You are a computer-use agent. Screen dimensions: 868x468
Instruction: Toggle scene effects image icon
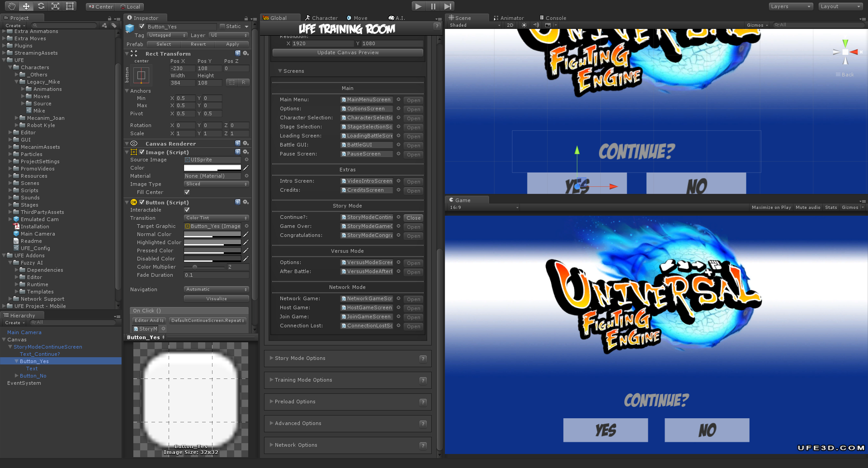[548, 25]
